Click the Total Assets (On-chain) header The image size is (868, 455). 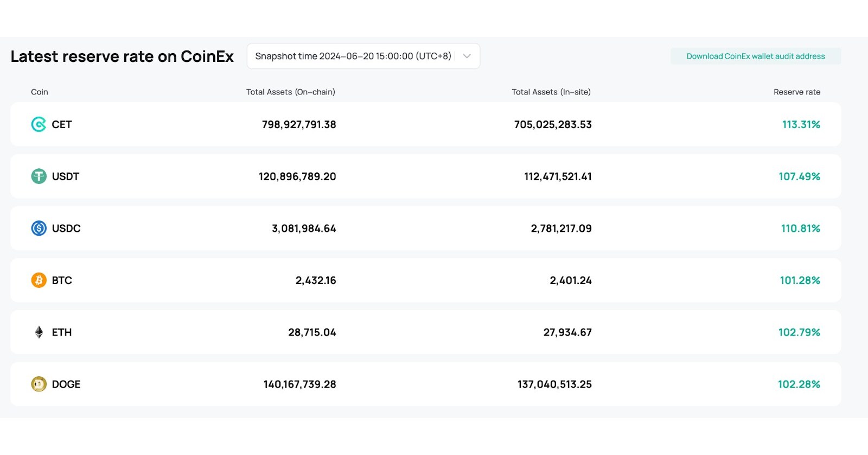click(290, 92)
